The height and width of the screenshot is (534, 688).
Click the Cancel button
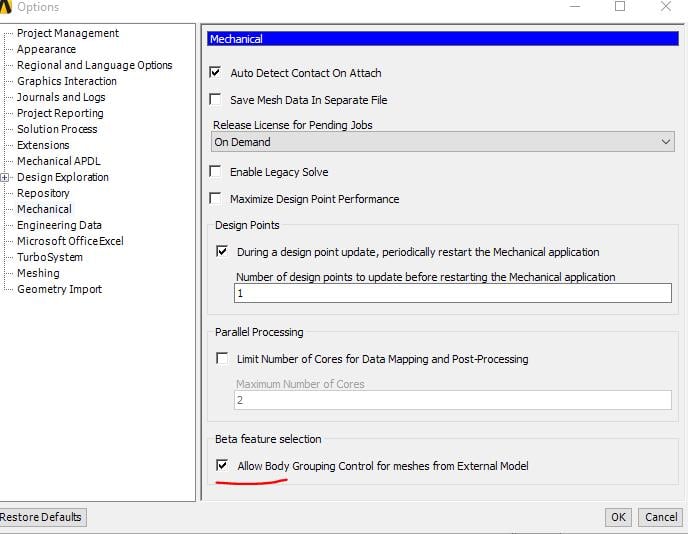[x=661, y=517]
